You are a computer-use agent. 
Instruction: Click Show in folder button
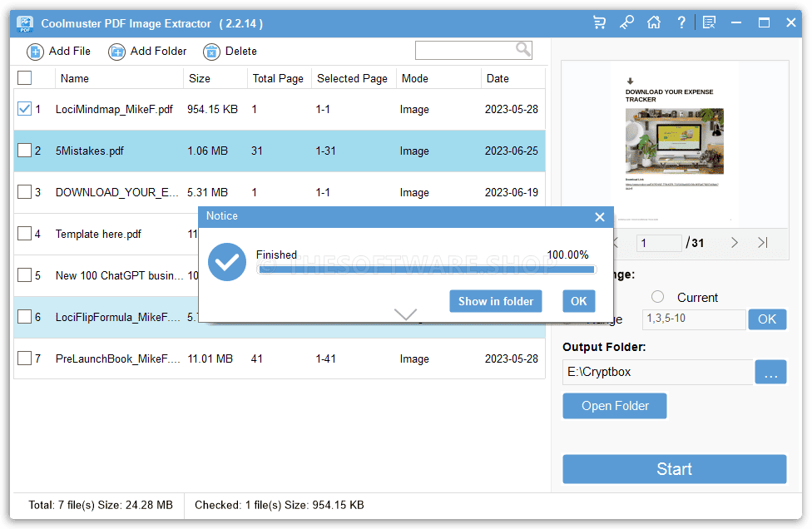tap(496, 301)
